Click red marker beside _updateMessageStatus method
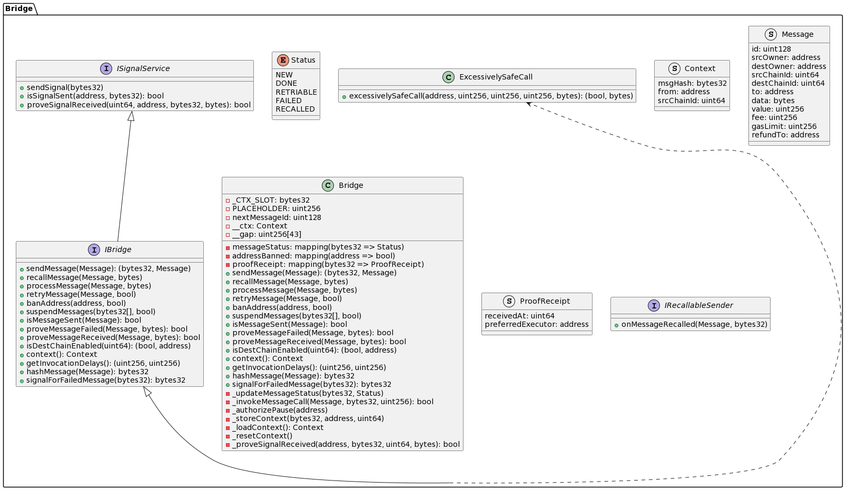 pyautogui.click(x=228, y=393)
